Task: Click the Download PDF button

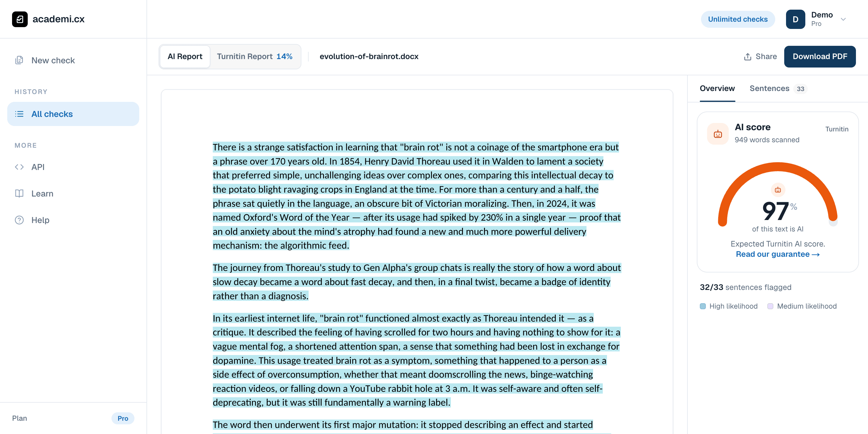Action: tap(819, 57)
